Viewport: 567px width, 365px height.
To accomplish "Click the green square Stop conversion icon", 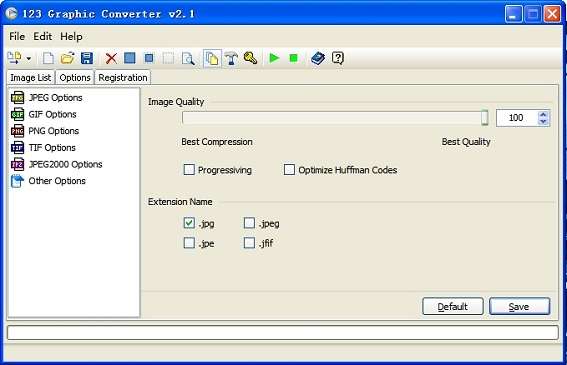I will [293, 58].
